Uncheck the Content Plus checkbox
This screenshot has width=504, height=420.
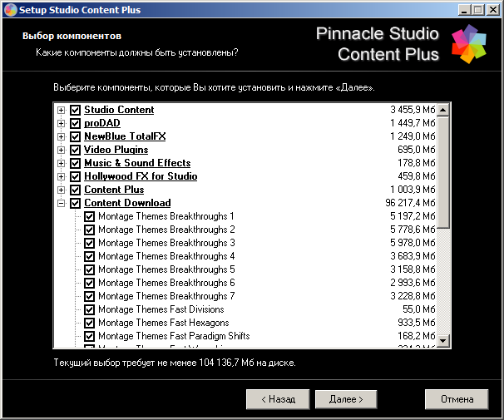(x=75, y=190)
